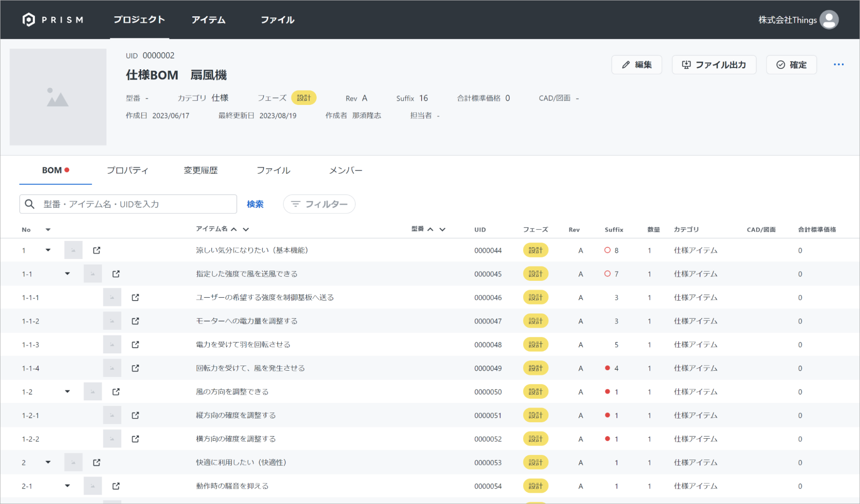The height and width of the screenshot is (504, 860).
Task: Click the 確定 button
Action: click(x=791, y=65)
